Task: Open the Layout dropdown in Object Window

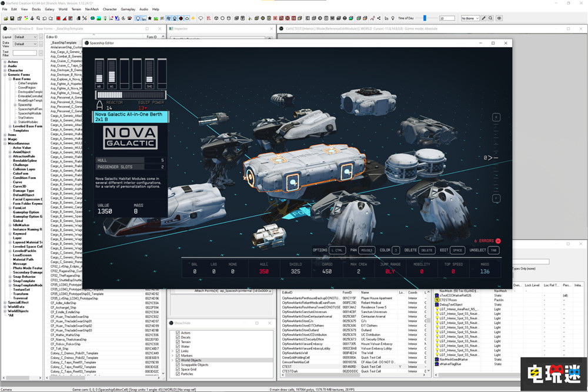Action: pyautogui.click(x=26, y=36)
